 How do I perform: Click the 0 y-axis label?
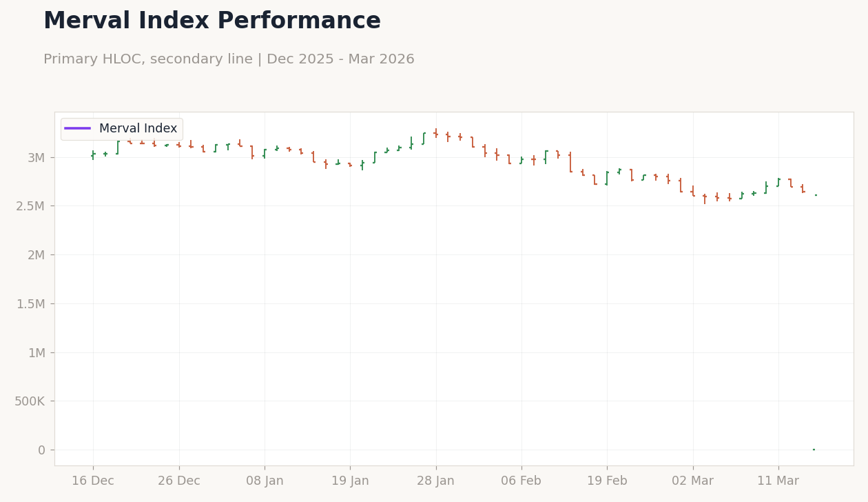41,450
